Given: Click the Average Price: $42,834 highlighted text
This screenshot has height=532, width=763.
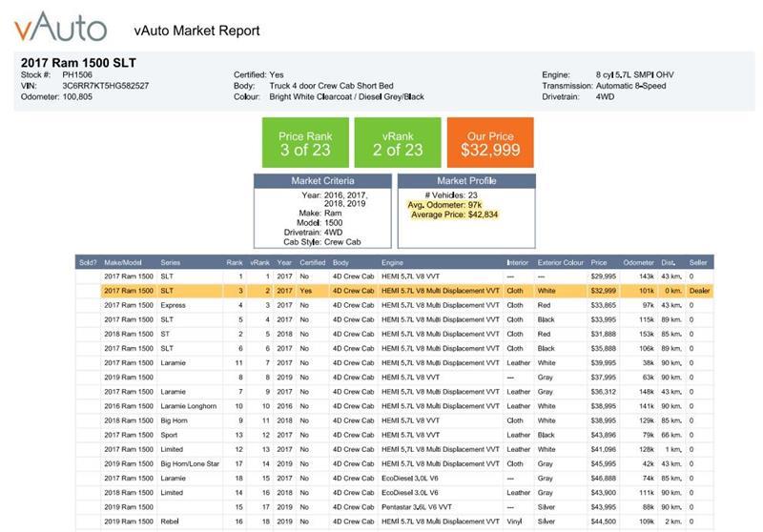Looking at the screenshot, I should pyautogui.click(x=455, y=215).
